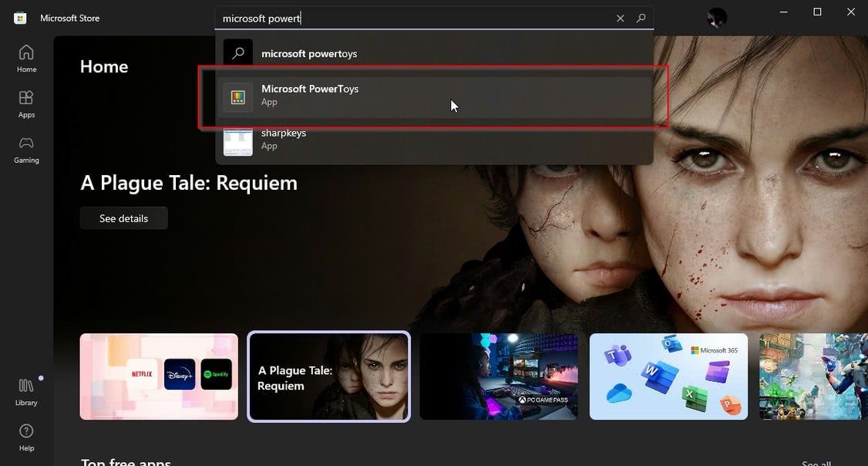
Task: Open the user profile avatar
Action: point(716,18)
